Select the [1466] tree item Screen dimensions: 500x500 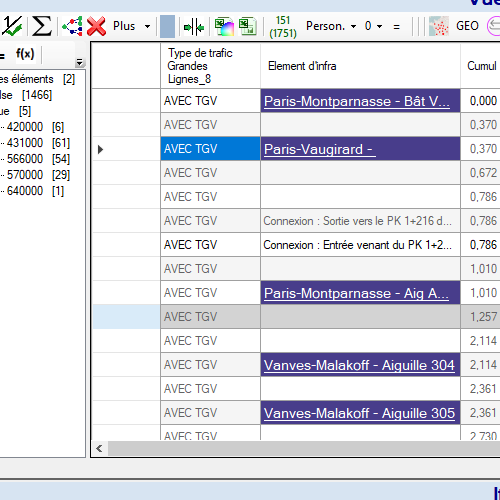(x=26, y=95)
